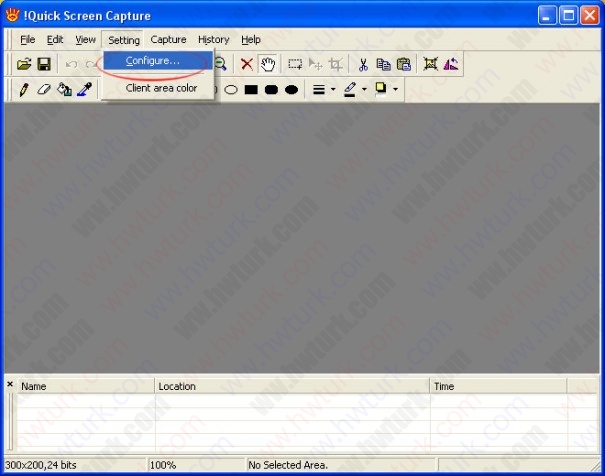Open the fill color dropdown arrow
Viewport: 605px width, 476px height.
[x=395, y=90]
